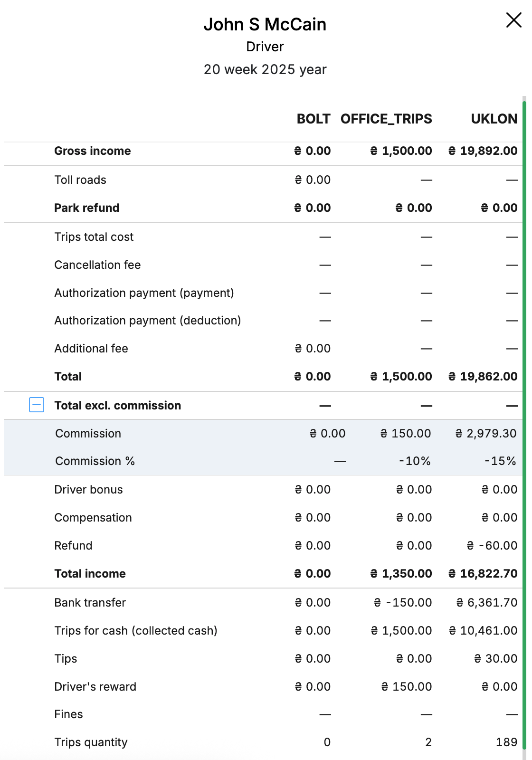Click UKLON collected cash ₴ 10,461.00
Image resolution: width=532 pixels, height=760 pixels.
pos(484,630)
